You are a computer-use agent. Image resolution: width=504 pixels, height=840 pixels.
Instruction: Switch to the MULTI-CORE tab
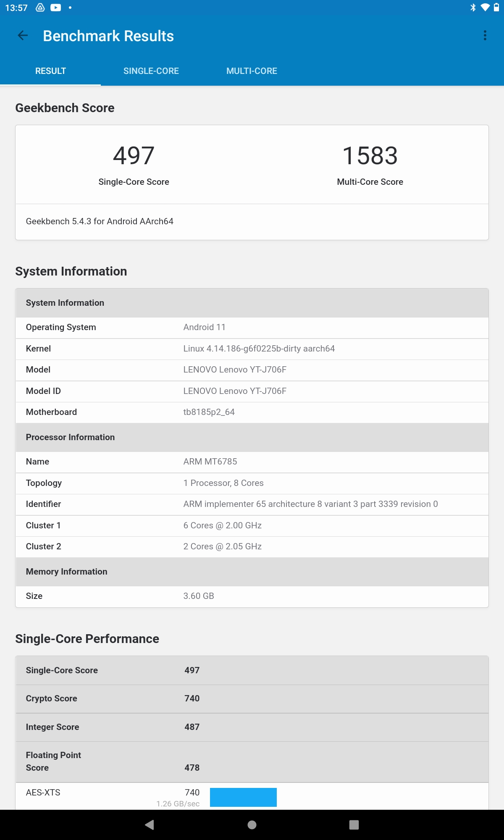(x=252, y=71)
